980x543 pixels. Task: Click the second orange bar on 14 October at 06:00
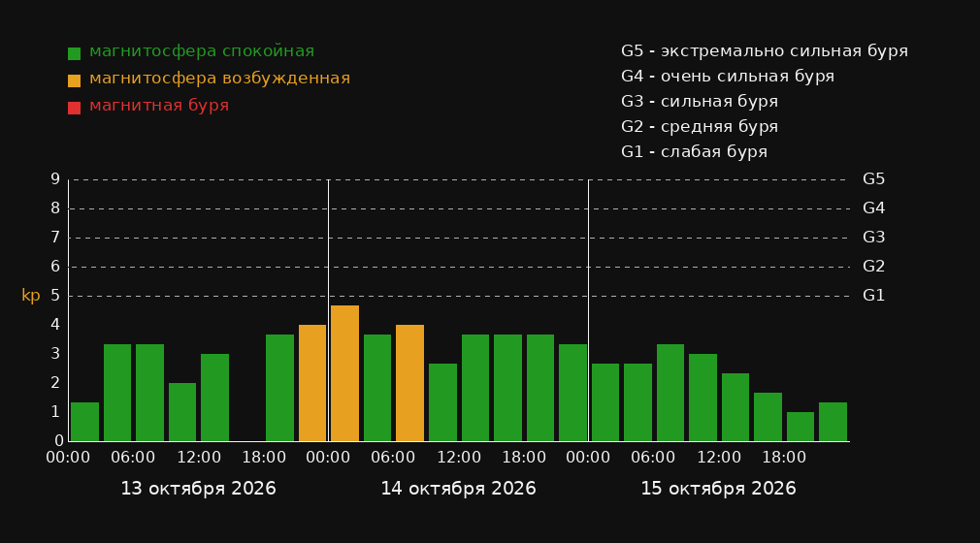410,383
